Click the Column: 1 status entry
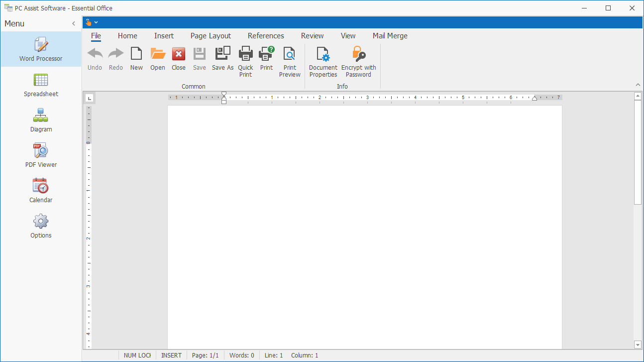The image size is (644, 362). (304, 356)
